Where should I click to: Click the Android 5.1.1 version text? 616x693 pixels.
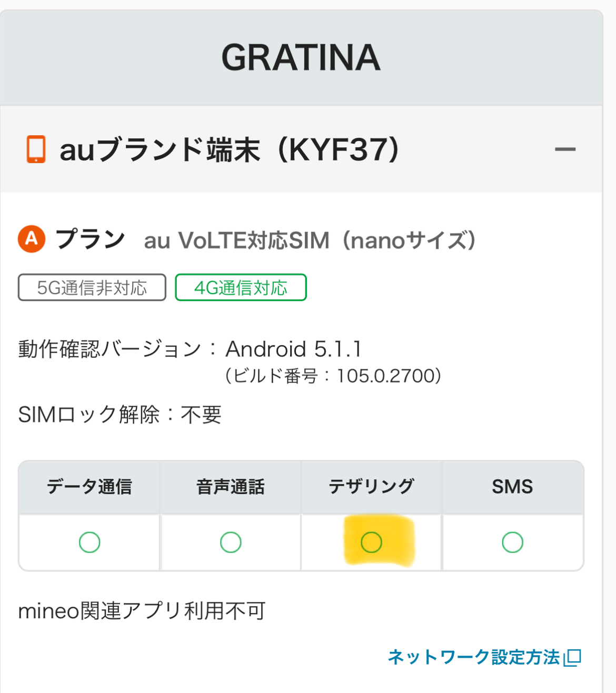[293, 349]
